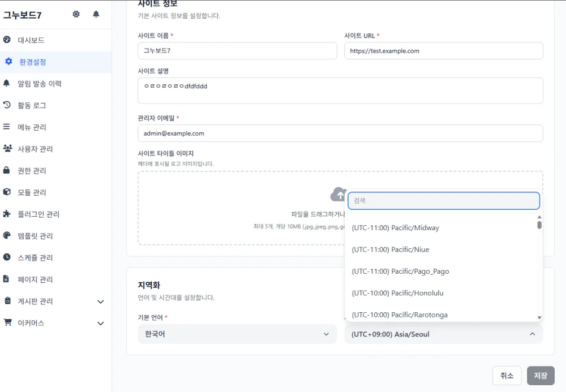The width and height of the screenshot is (566, 392).
Task: Click the 사이트 설명 text area
Action: tap(340, 91)
